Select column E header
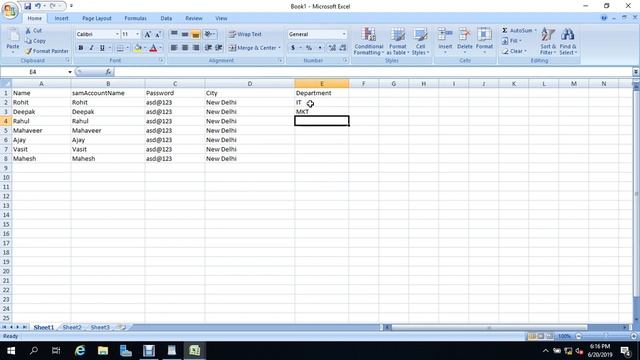Screen dimensions: 640x360 pos(322,84)
